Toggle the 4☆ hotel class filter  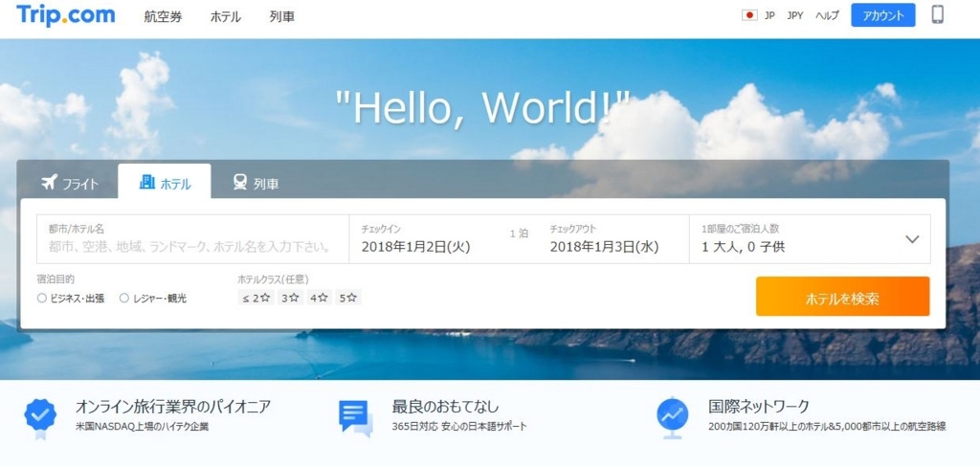[x=320, y=299]
